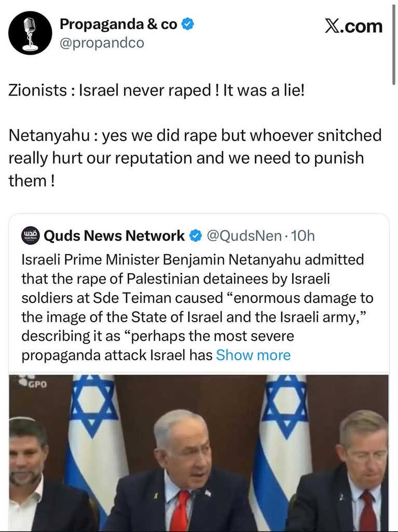Screen dimensions: 398x532
Task: Click verified badge beside Propaganda & co
Action: coord(187,24)
